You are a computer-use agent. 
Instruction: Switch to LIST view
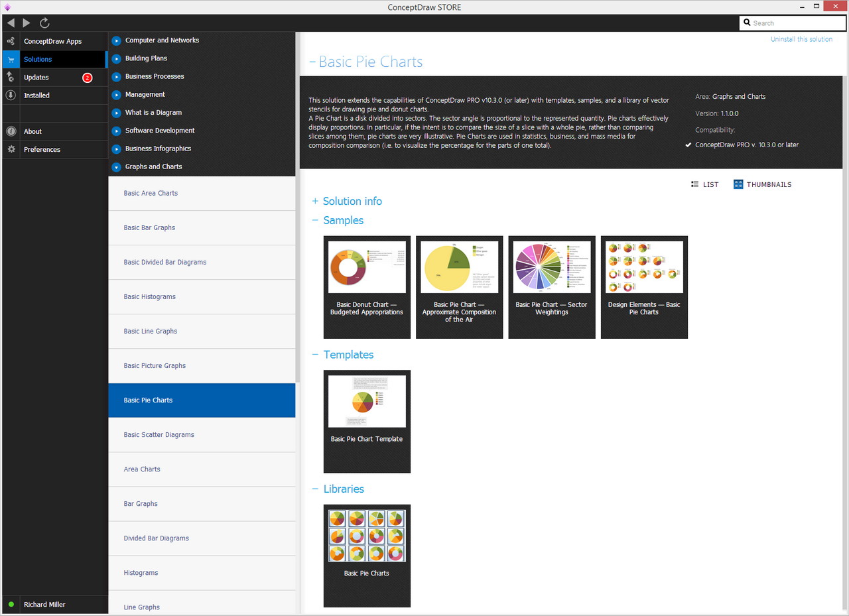(x=704, y=184)
